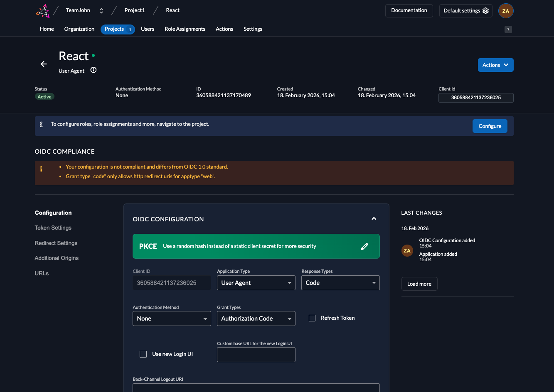The height and width of the screenshot is (392, 554).
Task: Click the blue Configure button
Action: 490,126
